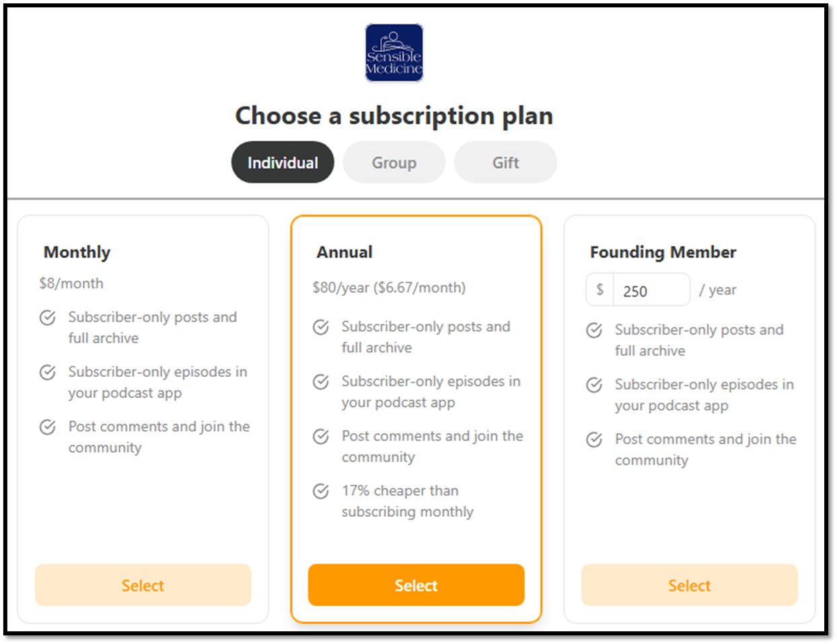Click the Annual plan card heading
The width and height of the screenshot is (837, 644).
point(344,252)
